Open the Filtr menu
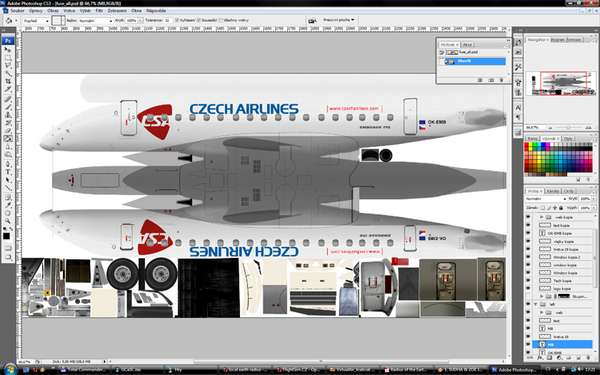The image size is (600, 375). [99, 11]
